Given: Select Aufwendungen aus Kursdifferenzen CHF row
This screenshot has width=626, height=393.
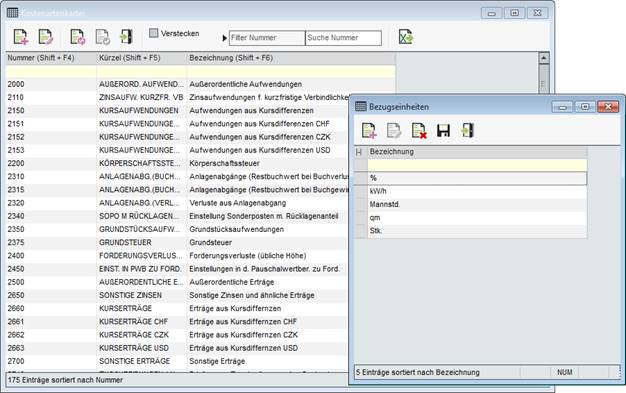Looking at the screenshot, I should (x=177, y=124).
